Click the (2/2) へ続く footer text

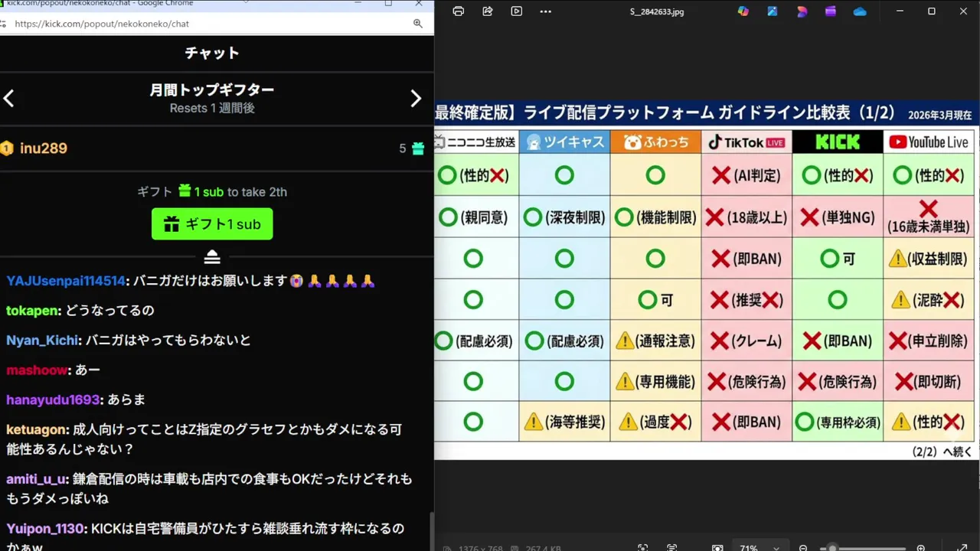click(942, 452)
